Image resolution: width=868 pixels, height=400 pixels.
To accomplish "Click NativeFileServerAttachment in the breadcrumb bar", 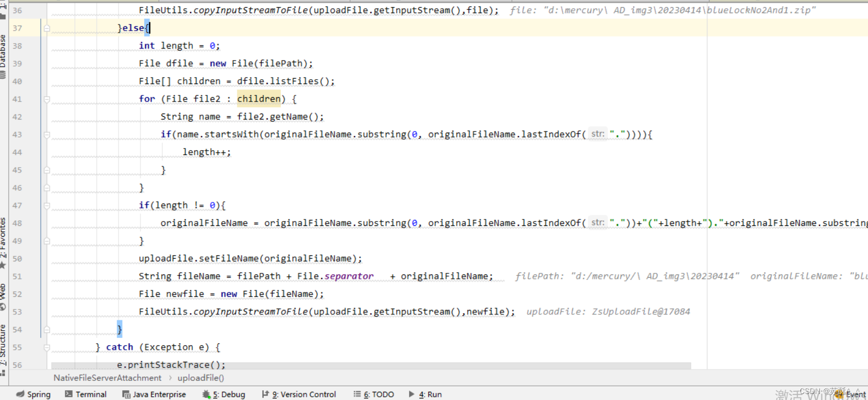I will pos(107,378).
